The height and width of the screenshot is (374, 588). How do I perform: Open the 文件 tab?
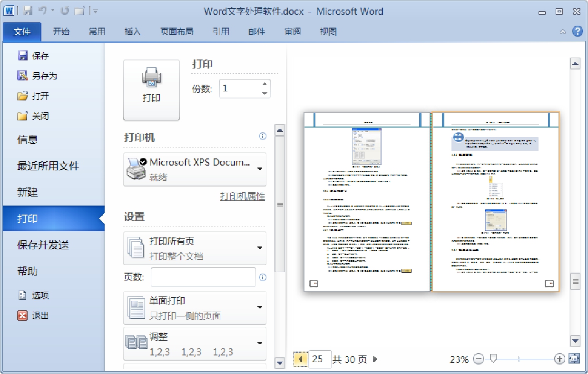[22, 31]
